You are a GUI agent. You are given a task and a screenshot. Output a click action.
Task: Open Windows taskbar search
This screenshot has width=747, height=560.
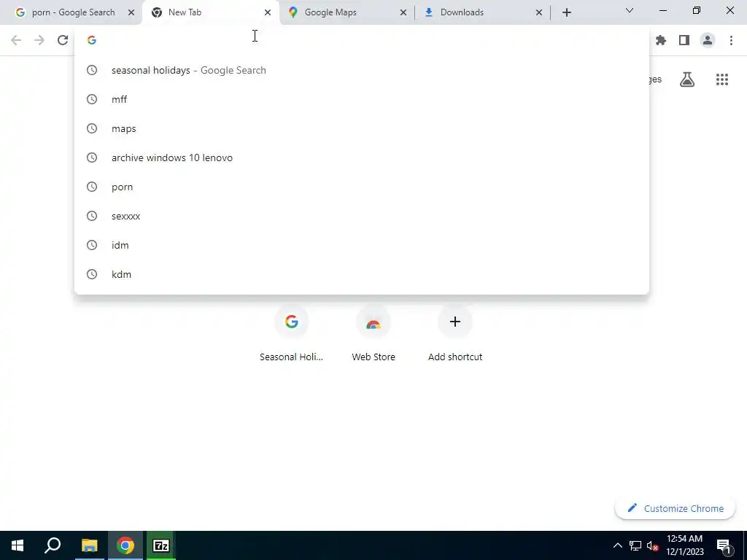[x=53, y=545]
